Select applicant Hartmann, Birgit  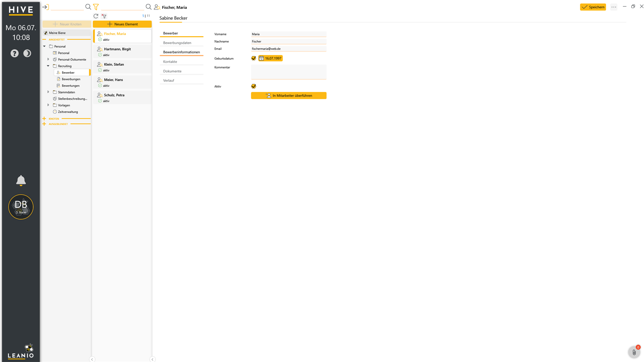122,52
